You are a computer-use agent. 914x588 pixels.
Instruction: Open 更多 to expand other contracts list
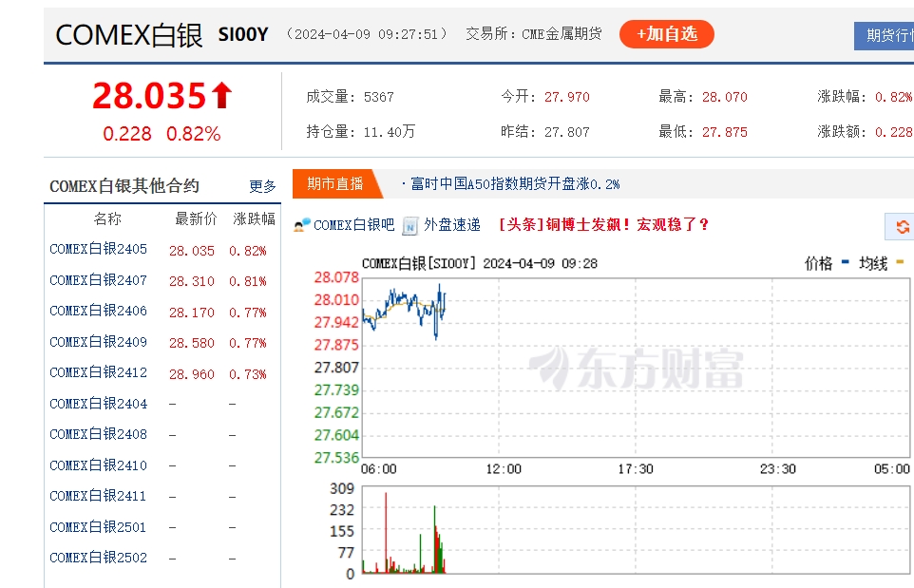tap(260, 186)
